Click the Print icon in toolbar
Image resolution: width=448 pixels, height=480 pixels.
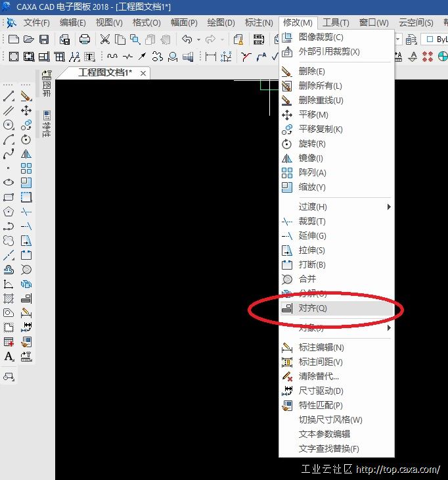click(x=84, y=39)
